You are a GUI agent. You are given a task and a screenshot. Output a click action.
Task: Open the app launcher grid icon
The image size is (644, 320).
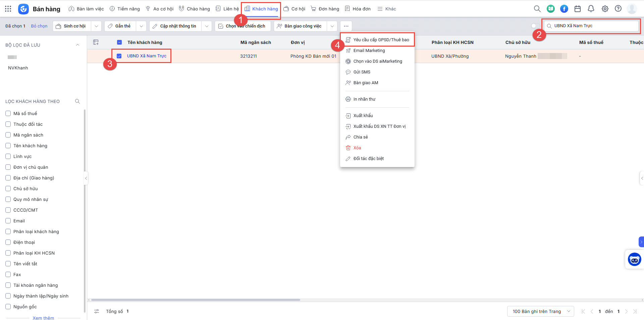(8, 9)
